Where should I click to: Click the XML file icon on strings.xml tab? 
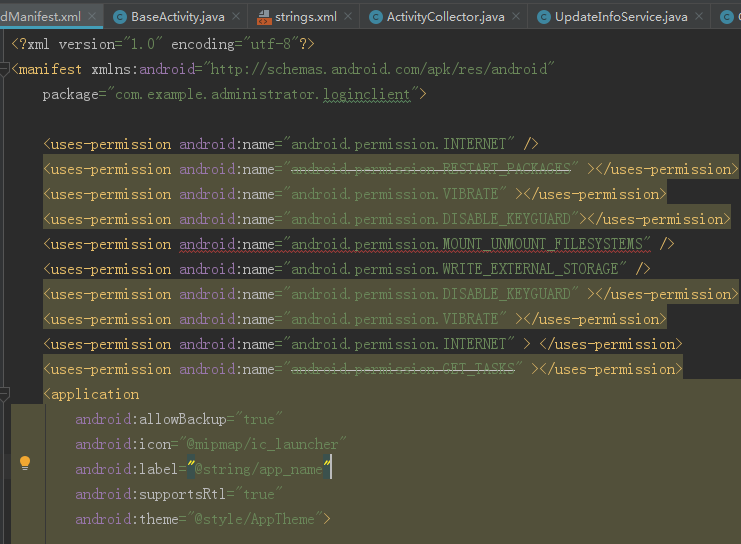click(x=264, y=17)
